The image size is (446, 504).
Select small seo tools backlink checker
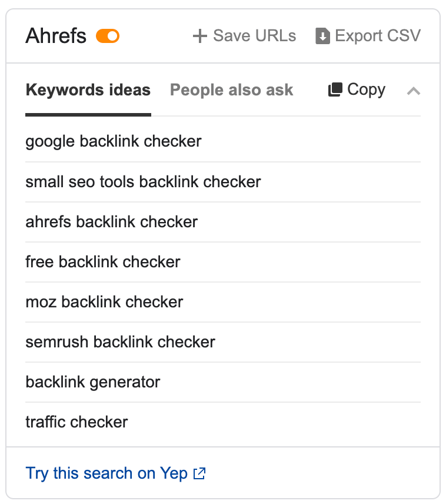143,181
